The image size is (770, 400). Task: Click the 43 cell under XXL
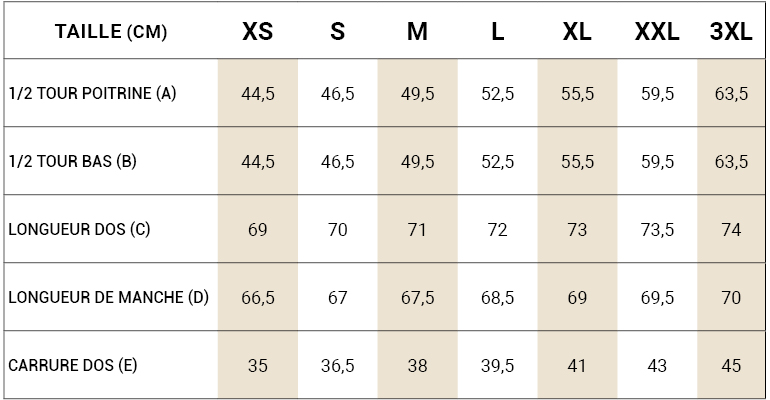[657, 366]
